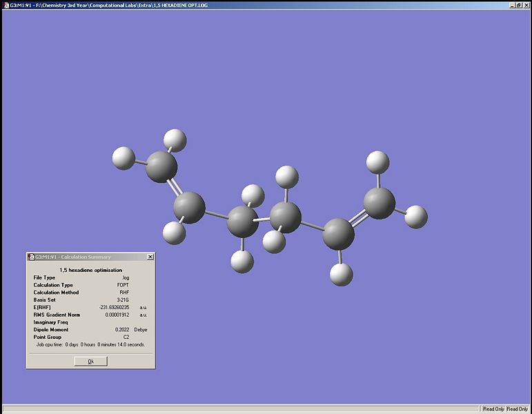Click the Calculation Summary dialog title icon

point(31,257)
